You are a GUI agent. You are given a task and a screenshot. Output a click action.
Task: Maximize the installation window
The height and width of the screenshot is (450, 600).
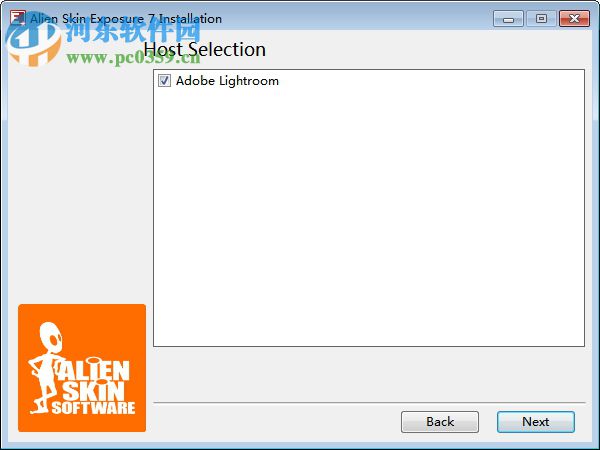tap(541, 19)
